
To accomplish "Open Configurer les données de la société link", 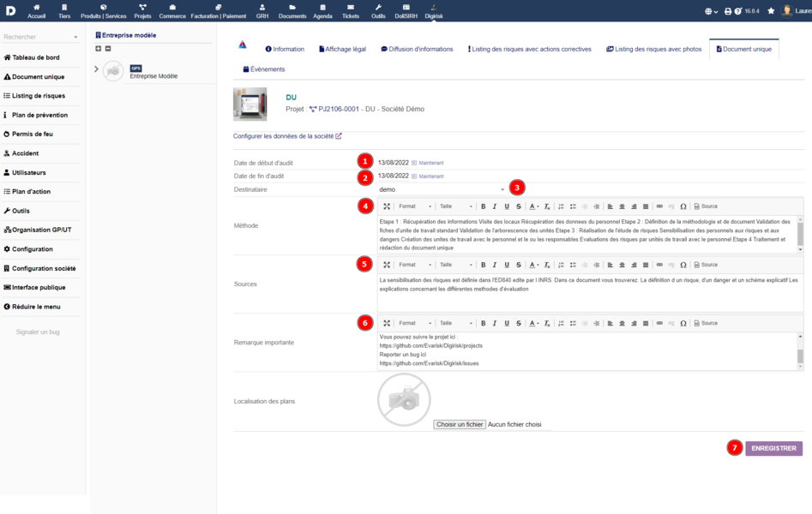I will pos(287,136).
